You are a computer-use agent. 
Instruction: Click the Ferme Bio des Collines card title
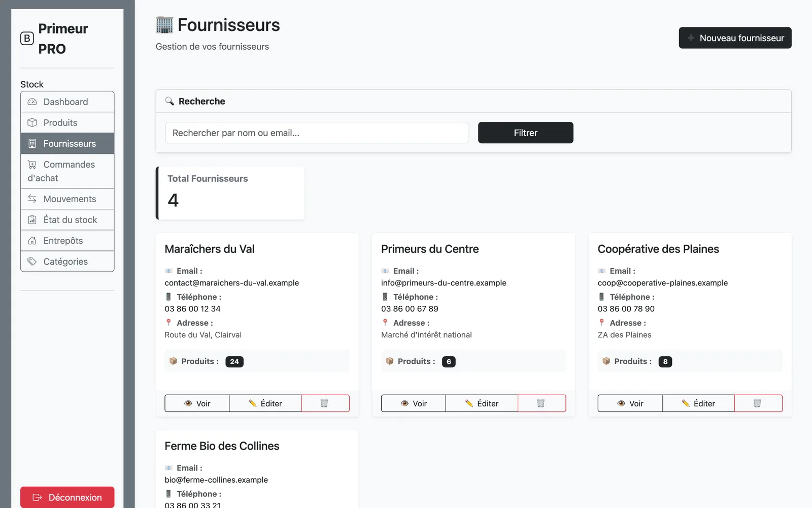tap(222, 446)
